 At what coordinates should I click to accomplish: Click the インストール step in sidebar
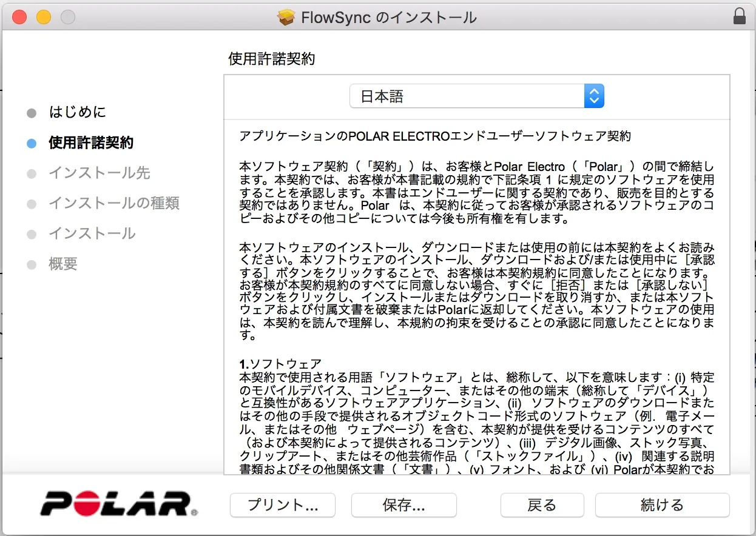(92, 233)
